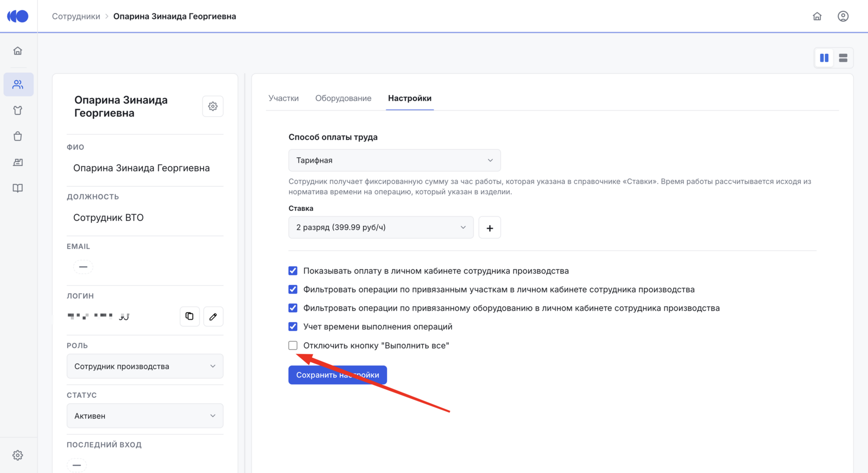This screenshot has width=868, height=473.
Task: Click the "Способ оплаты труда" heading
Action: (333, 137)
